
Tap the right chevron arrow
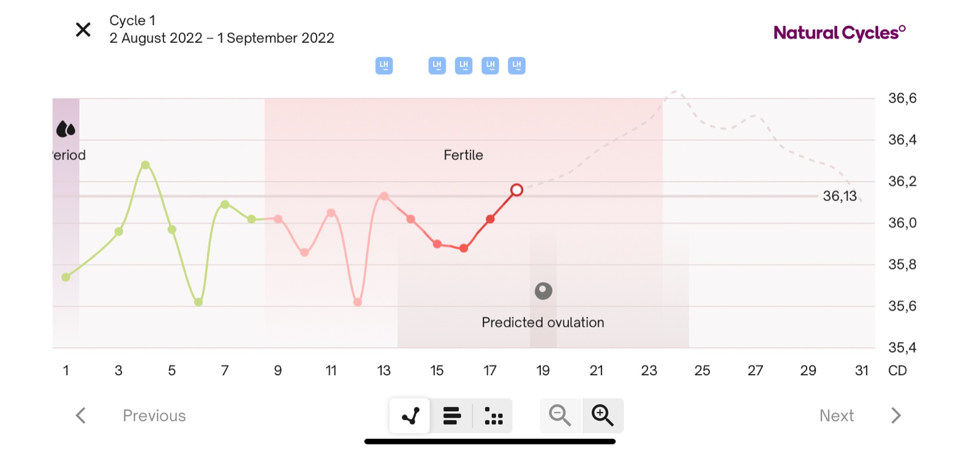pyautogui.click(x=896, y=416)
